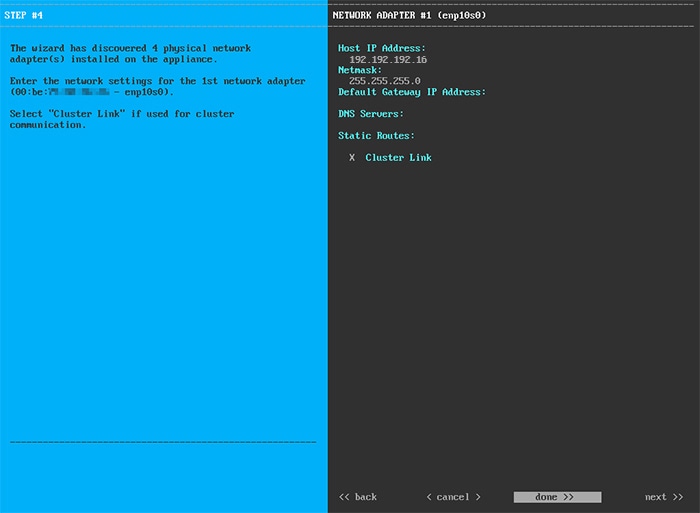
Task: Select the DNS Servers label
Action: 371,114
